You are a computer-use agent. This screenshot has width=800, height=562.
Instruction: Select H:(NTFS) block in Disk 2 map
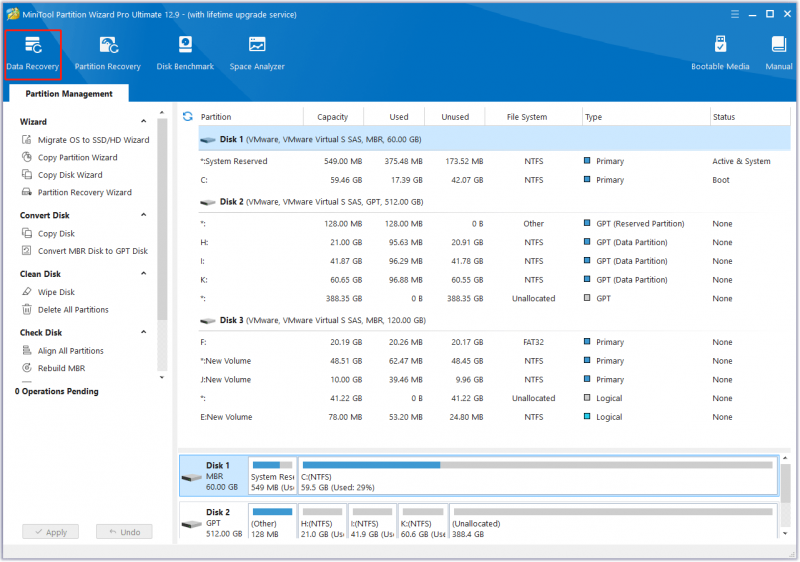click(x=322, y=522)
